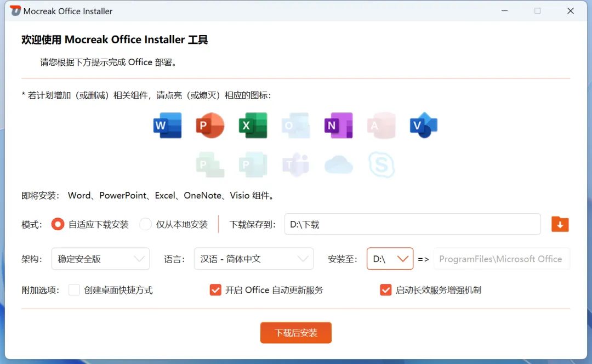Open the 安装至 drive dropdown D:\
The height and width of the screenshot is (364, 592).
click(x=390, y=259)
